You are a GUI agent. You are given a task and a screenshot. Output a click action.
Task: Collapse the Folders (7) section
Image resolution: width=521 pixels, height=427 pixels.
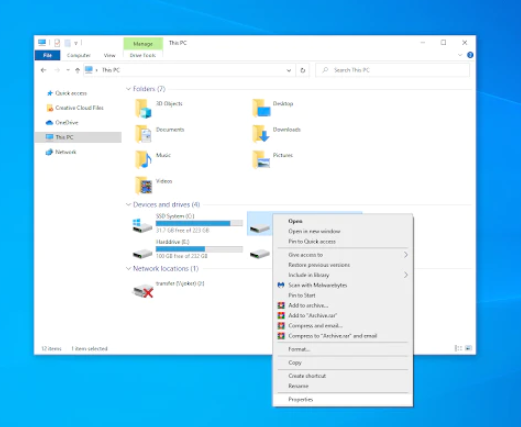(128, 89)
